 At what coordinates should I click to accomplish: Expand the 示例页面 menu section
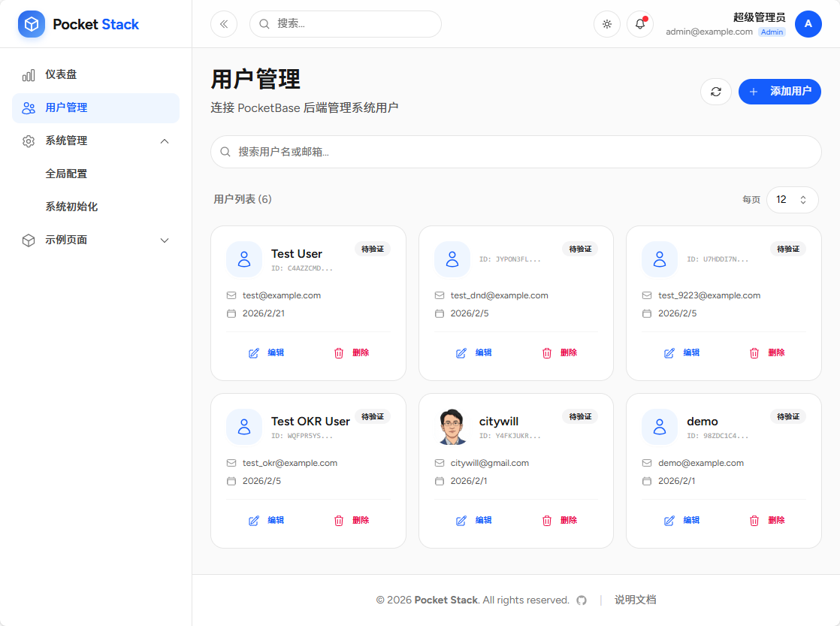(165, 240)
